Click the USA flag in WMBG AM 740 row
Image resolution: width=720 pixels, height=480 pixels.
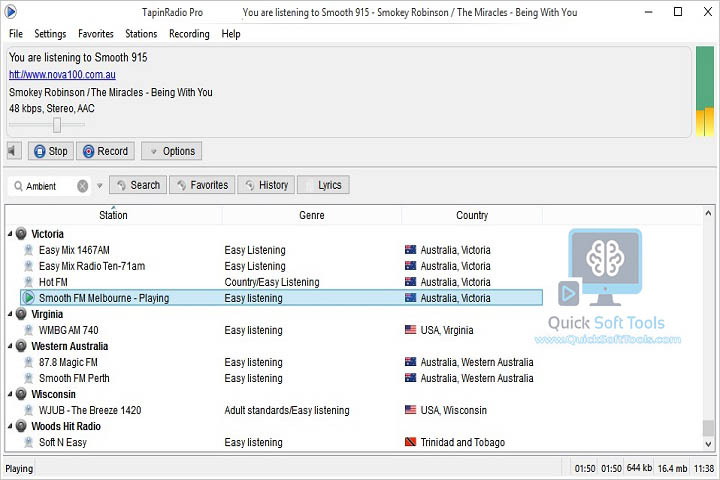click(x=411, y=329)
